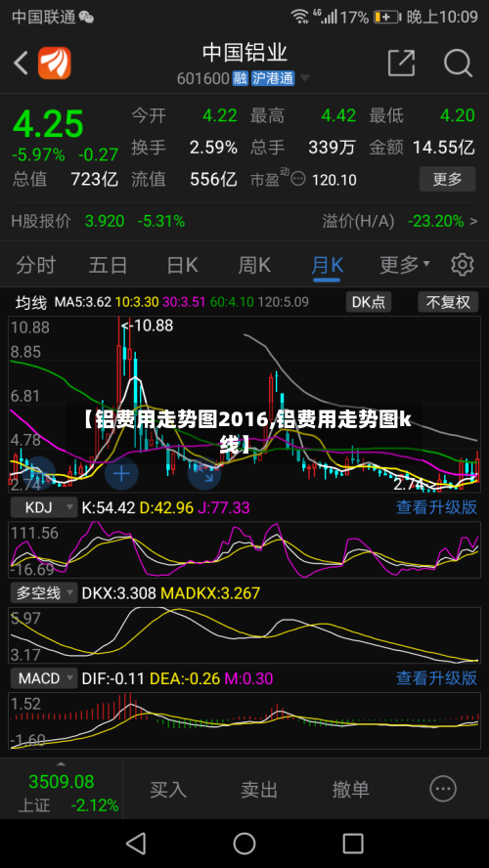The image size is (489, 868).
Task: Tap the 沪港通 badge
Action: (x=273, y=78)
